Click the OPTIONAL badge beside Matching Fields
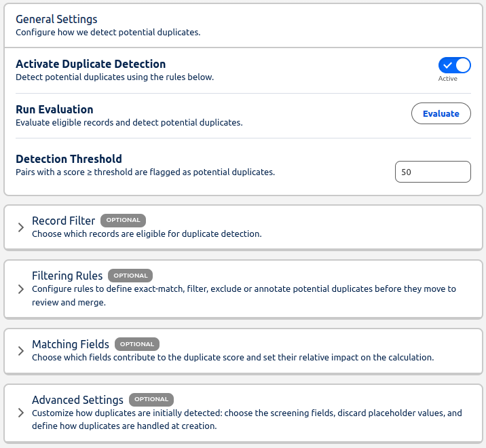 click(x=137, y=344)
